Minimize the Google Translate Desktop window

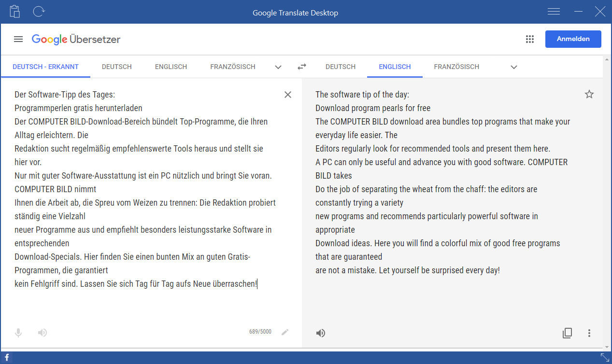[x=578, y=12]
